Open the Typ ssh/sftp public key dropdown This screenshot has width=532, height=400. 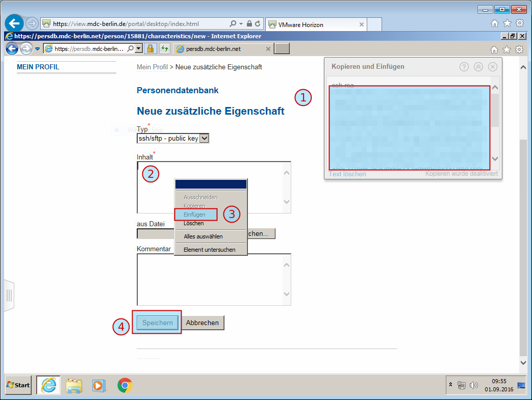pyautogui.click(x=173, y=138)
